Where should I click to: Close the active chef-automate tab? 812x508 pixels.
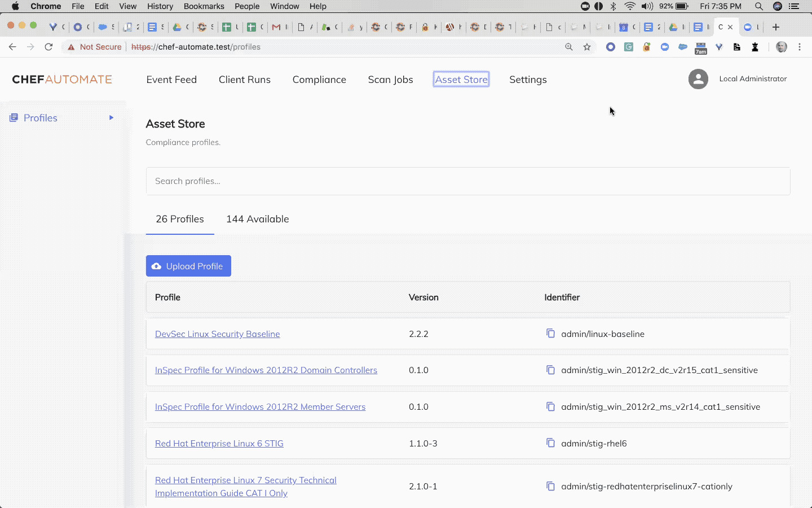point(730,27)
